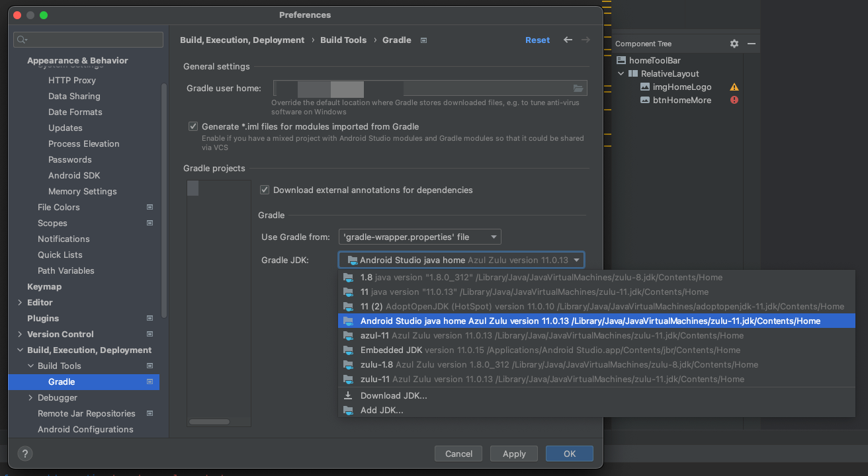Click the folder browse icon for Gradle user home
Viewport: 868px width, 476px height.
tap(578, 89)
